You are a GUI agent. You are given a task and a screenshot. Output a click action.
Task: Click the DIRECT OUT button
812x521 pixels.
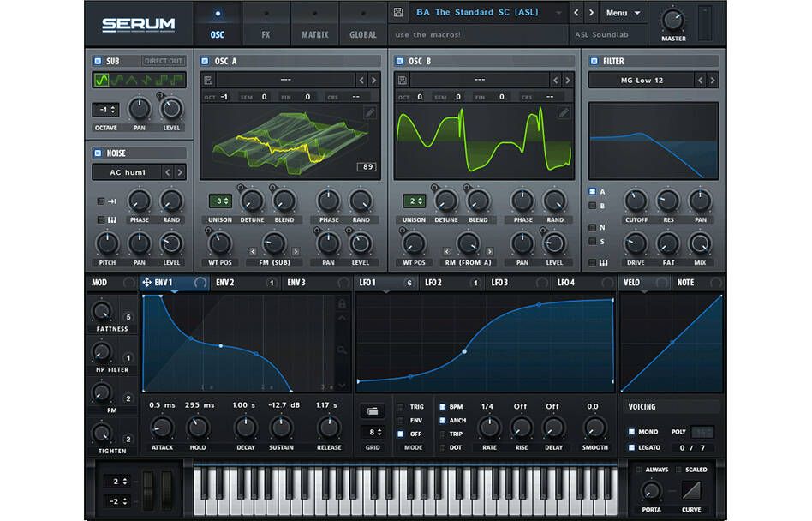point(163,61)
